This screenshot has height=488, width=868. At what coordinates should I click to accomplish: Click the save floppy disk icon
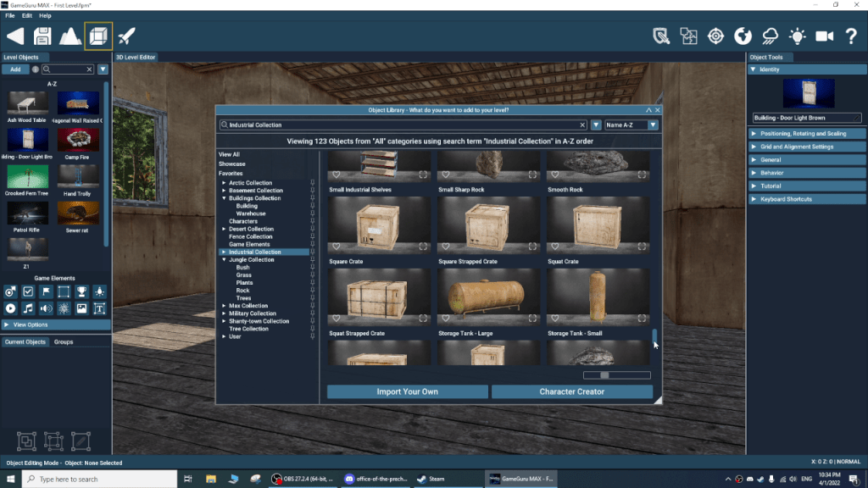point(42,36)
